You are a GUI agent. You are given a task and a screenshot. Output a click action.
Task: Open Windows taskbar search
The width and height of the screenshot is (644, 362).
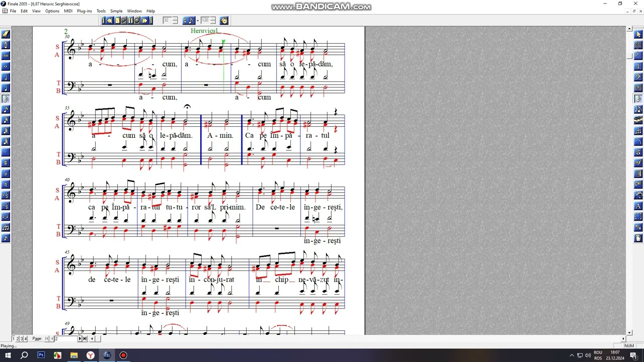pos(24,355)
